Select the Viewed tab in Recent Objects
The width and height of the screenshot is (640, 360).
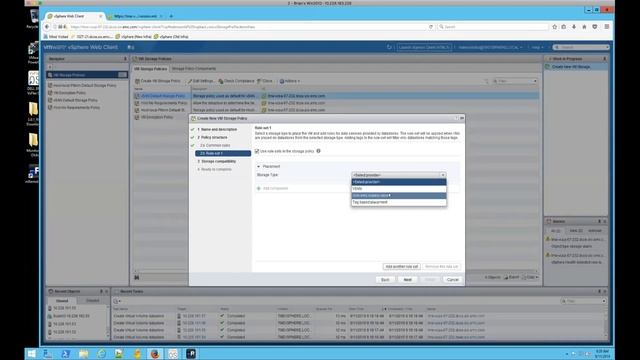point(62,301)
